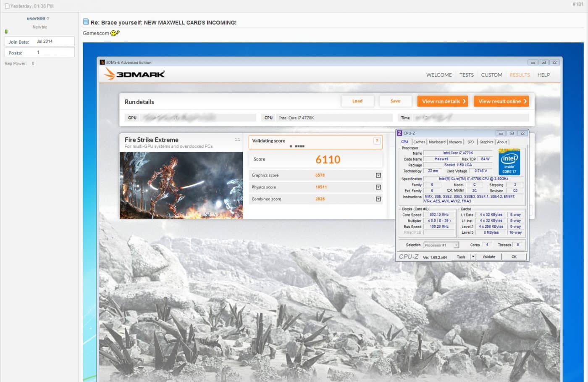588x382 pixels.
Task: Close the CPU-Z window
Action: [x=522, y=133]
